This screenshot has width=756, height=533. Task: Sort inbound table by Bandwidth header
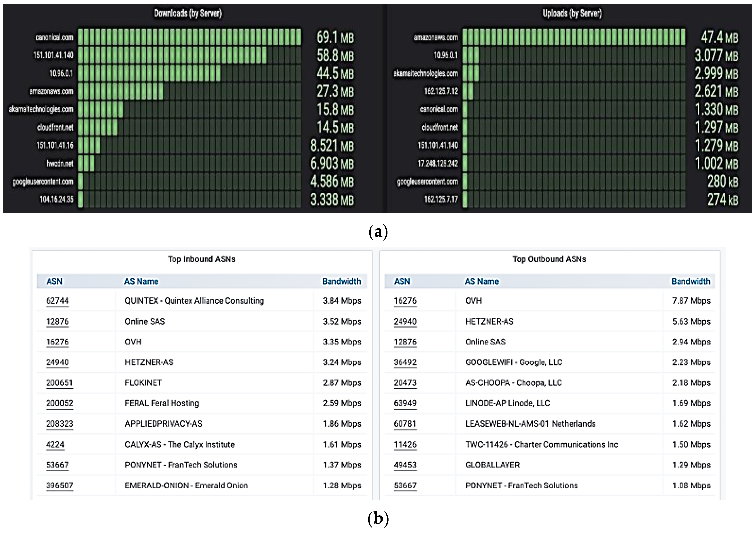point(341,281)
